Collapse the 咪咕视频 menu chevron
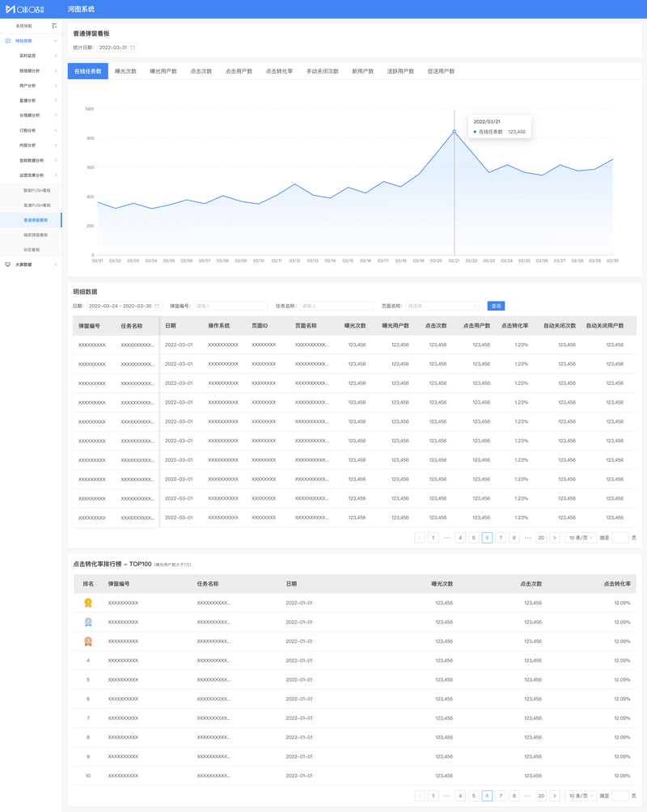Viewport: 647px width, 812px height. click(x=56, y=41)
